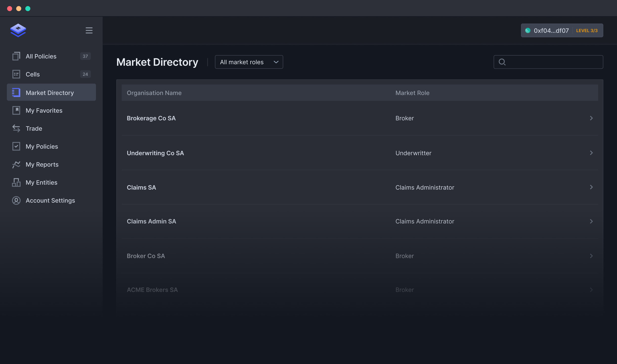Click the All Policies sidebar icon
This screenshot has height=364, width=617.
tap(16, 56)
